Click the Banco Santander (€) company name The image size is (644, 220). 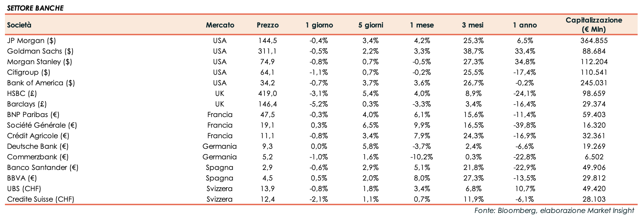click(43, 167)
